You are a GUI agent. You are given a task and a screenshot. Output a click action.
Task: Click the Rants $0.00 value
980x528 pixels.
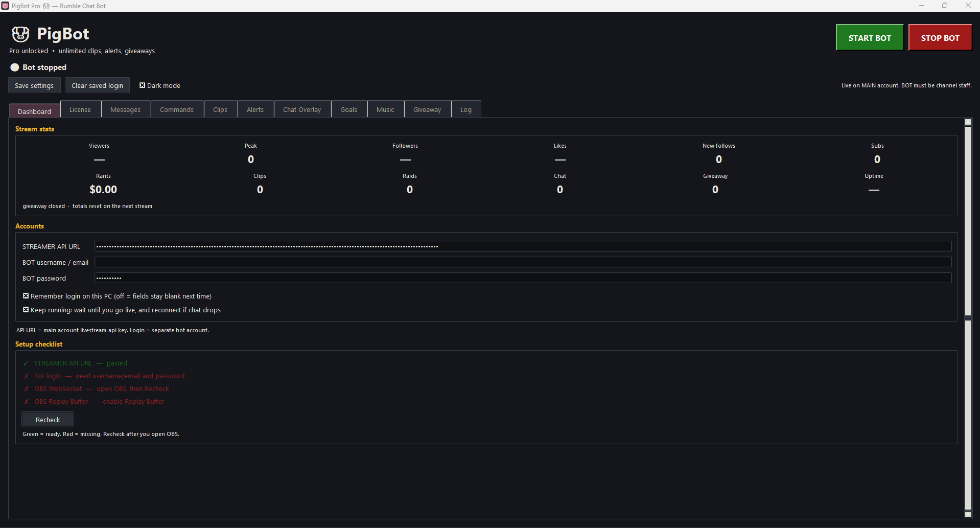point(103,190)
